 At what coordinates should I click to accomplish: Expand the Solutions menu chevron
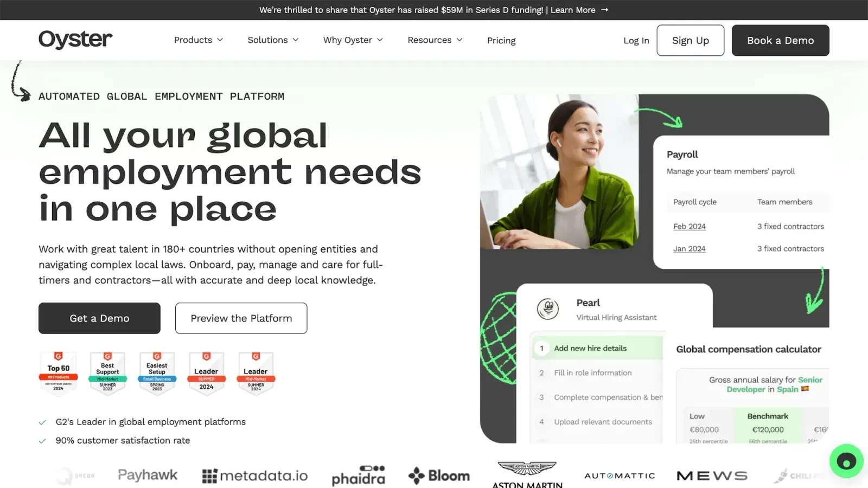[296, 40]
